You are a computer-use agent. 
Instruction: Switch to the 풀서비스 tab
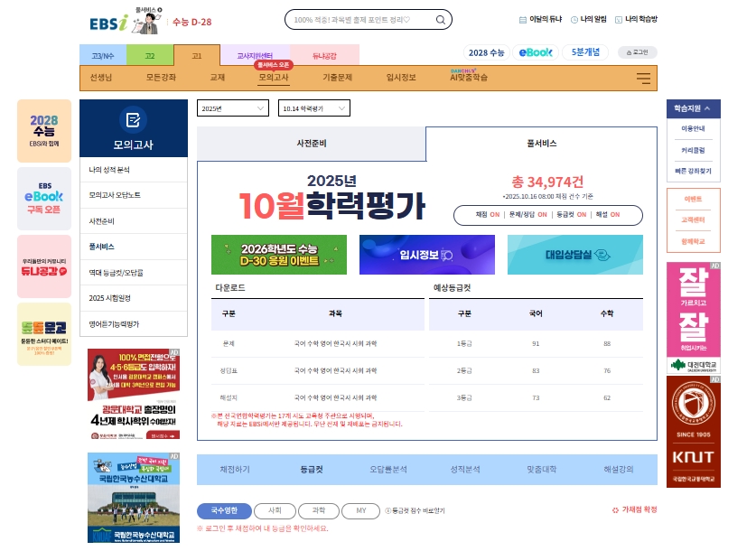(541, 144)
